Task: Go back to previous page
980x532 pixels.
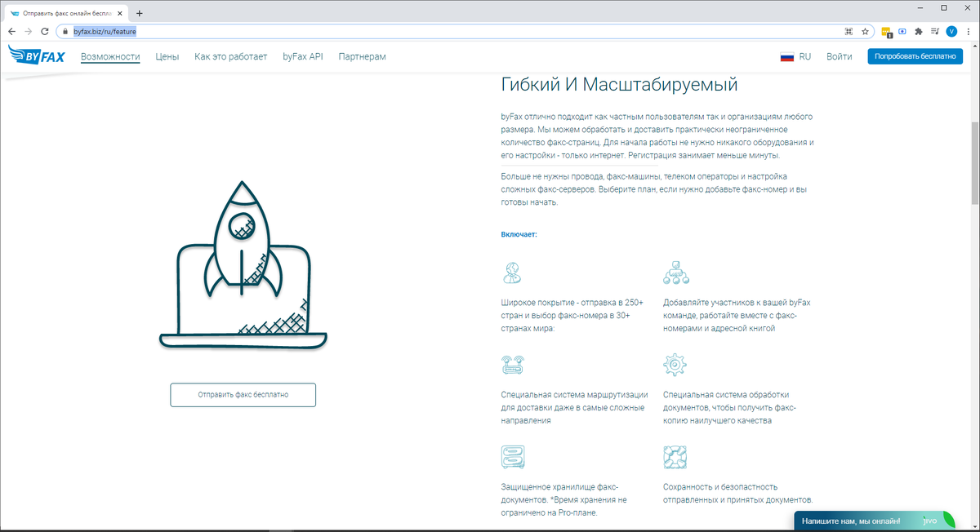Action: (x=11, y=31)
